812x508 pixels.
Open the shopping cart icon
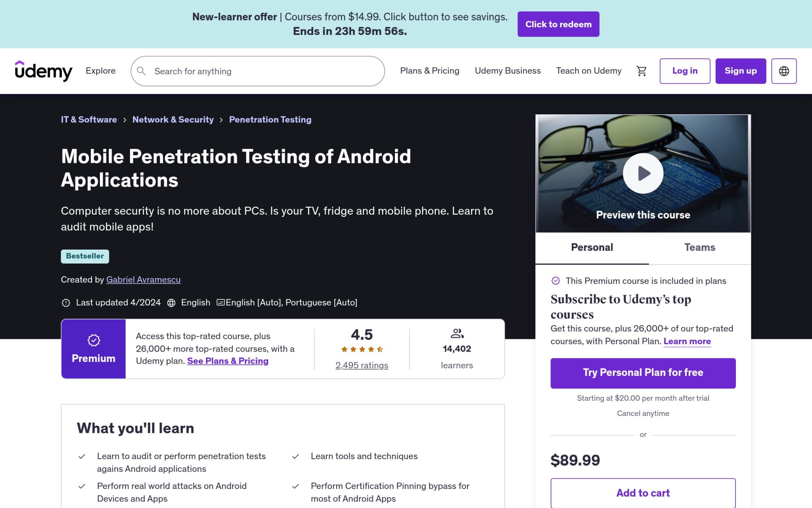coord(642,71)
